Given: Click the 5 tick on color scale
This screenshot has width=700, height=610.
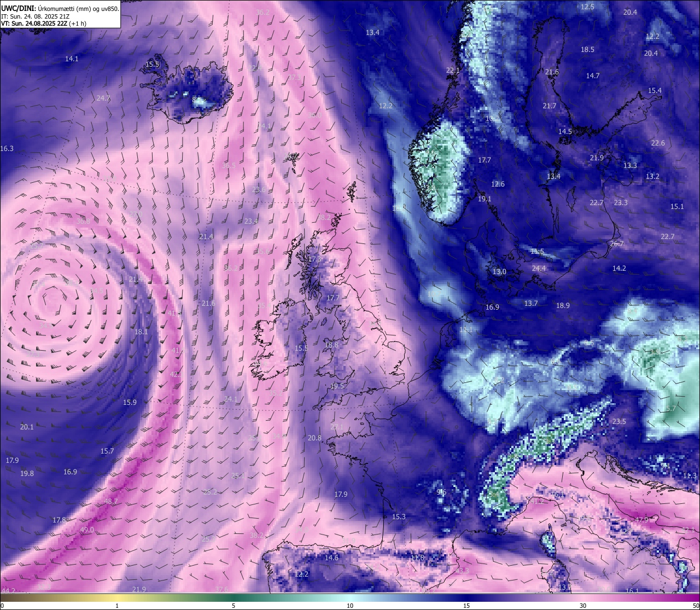Looking at the screenshot, I should coord(234,606).
